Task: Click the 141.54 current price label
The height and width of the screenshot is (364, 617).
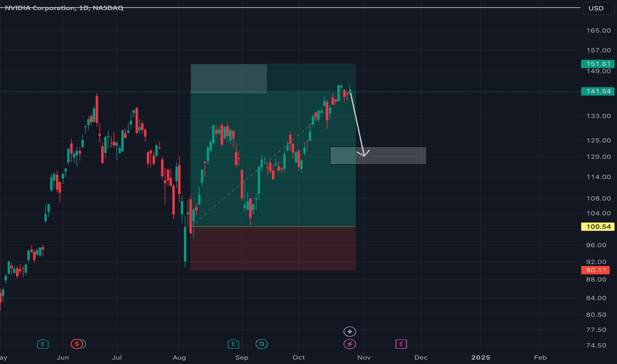Action: pos(598,91)
